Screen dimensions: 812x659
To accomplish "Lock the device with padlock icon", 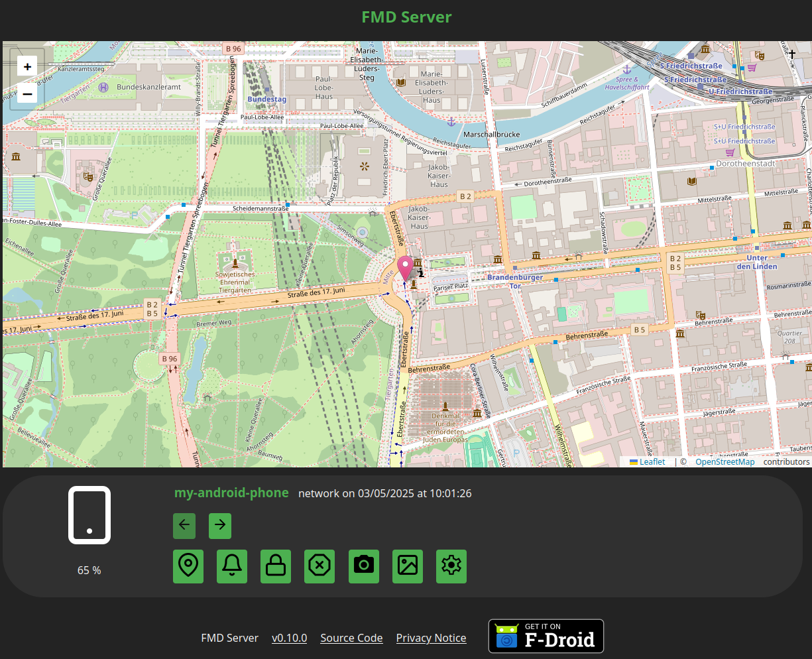I will tap(276, 566).
